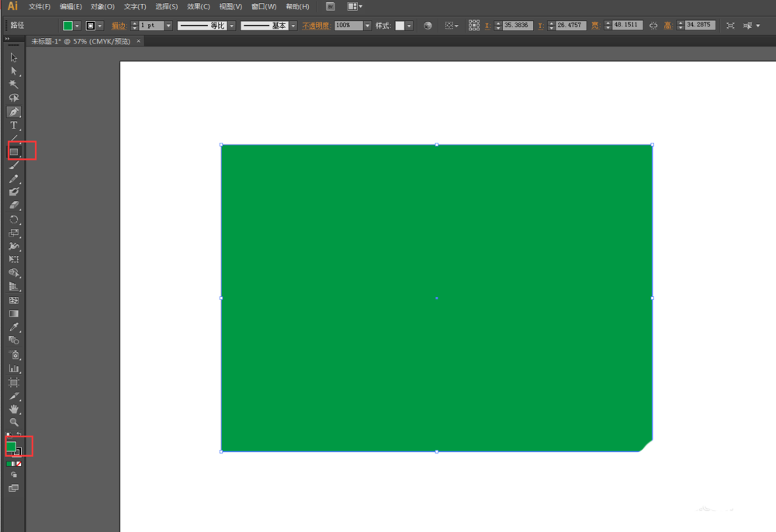The image size is (776, 532).
Task: Select the Rectangle tool
Action: (x=14, y=152)
